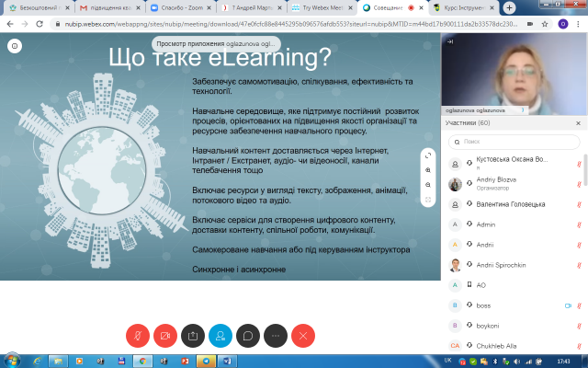Switch to the 'Курсі Інструмент' tab
The image size is (588, 368).
tap(463, 8)
